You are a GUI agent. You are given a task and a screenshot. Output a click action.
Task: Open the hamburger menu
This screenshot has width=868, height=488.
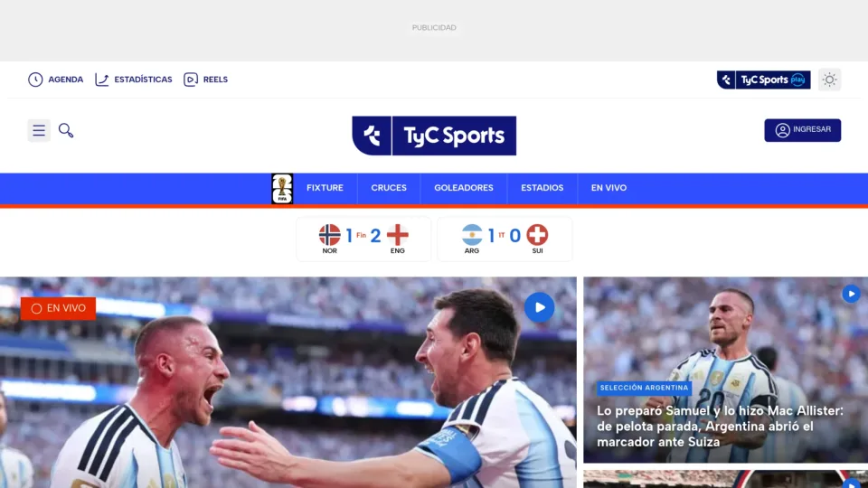click(39, 130)
